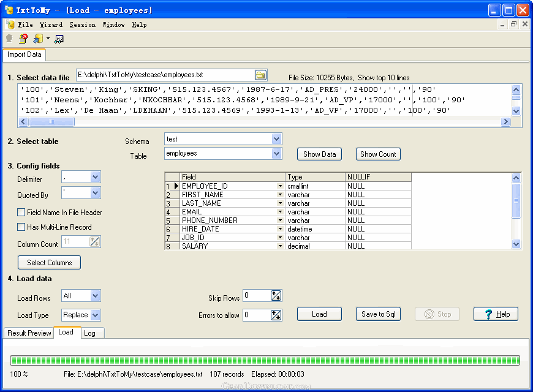Click the Column Count spinner icon
This screenshot has height=392, width=533.
point(94,242)
